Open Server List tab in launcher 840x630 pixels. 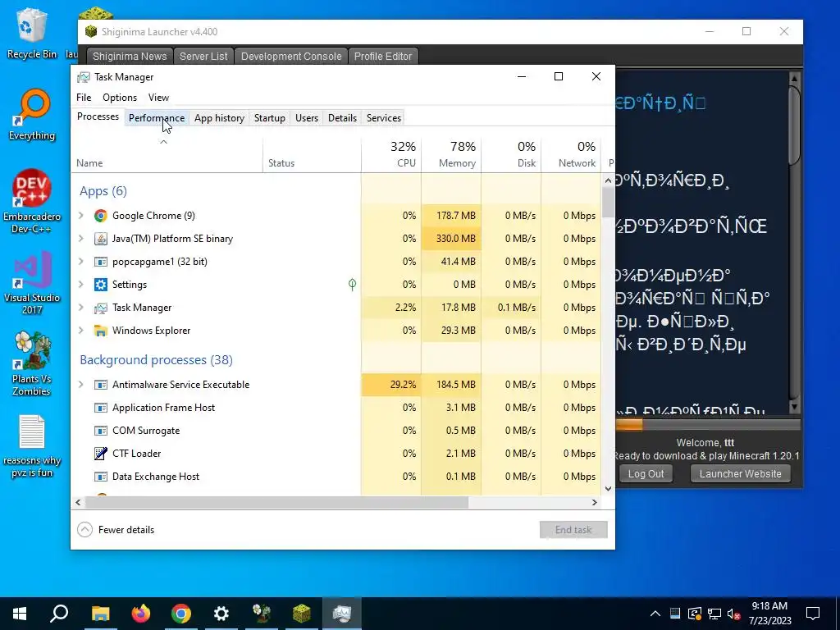203,57
